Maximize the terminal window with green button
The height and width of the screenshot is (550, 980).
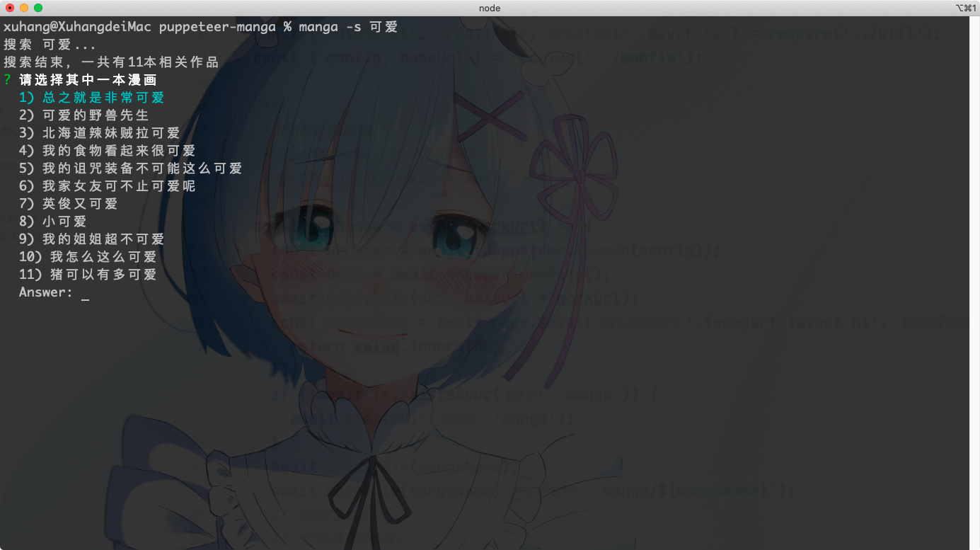pyautogui.click(x=38, y=8)
